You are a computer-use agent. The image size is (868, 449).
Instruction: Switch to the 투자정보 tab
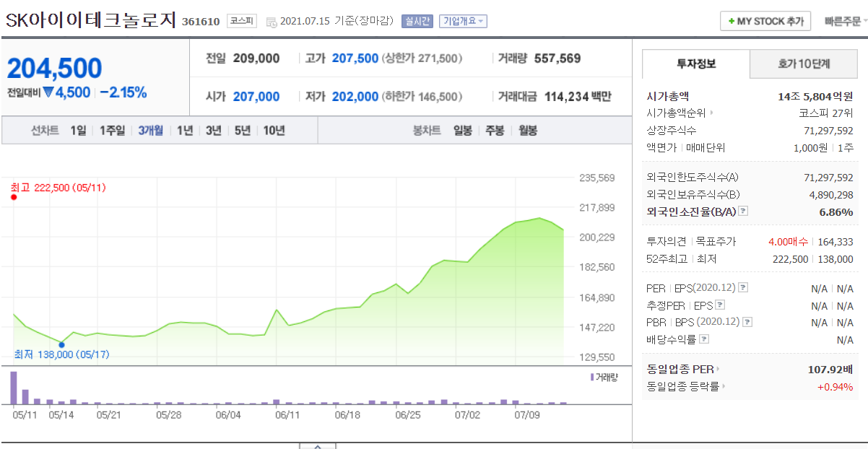[x=696, y=64]
